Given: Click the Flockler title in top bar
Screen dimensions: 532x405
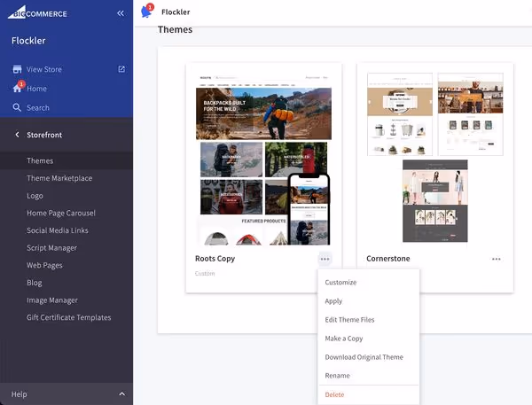Looking at the screenshot, I should tap(176, 12).
